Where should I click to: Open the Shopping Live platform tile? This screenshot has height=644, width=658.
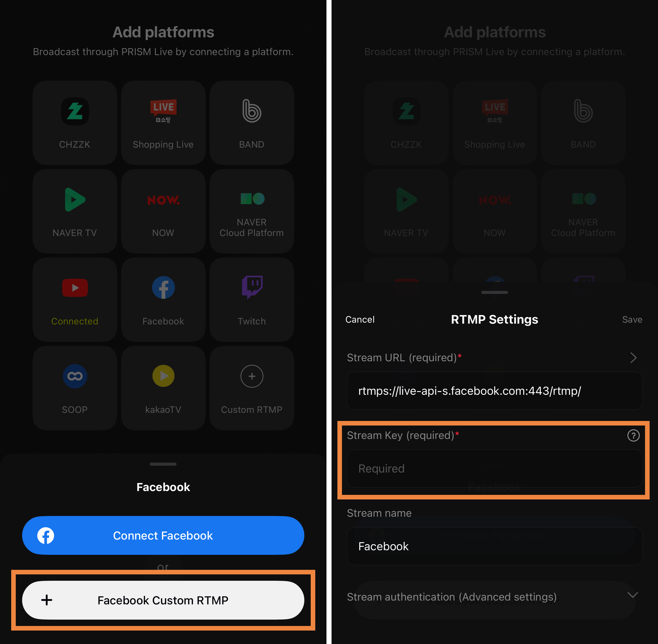[x=163, y=122]
